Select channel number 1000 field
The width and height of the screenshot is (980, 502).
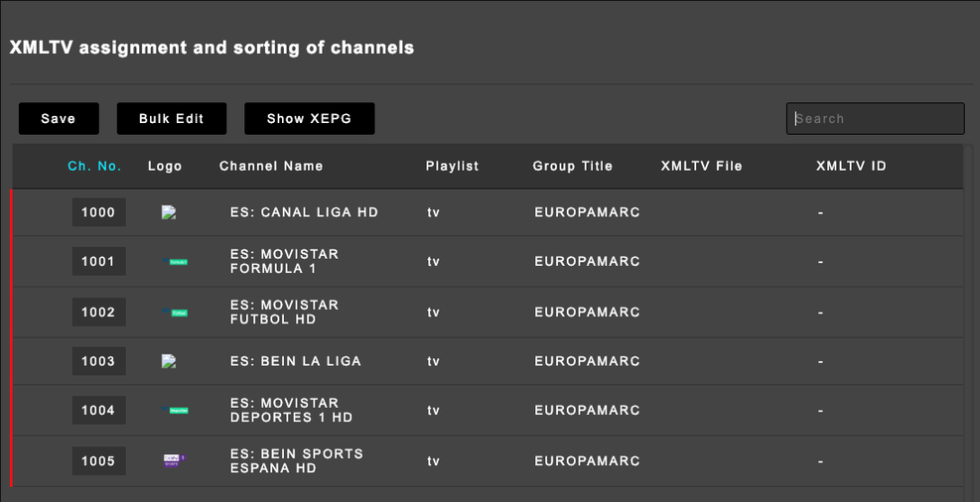pos(98,212)
